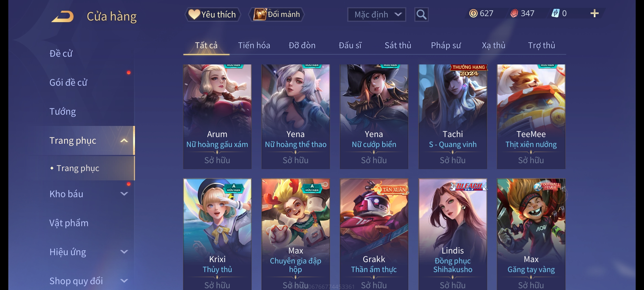Screen dimensions: 644x290
Task: Tap the back arrow beside Cửa hàng
Action: pos(63,16)
